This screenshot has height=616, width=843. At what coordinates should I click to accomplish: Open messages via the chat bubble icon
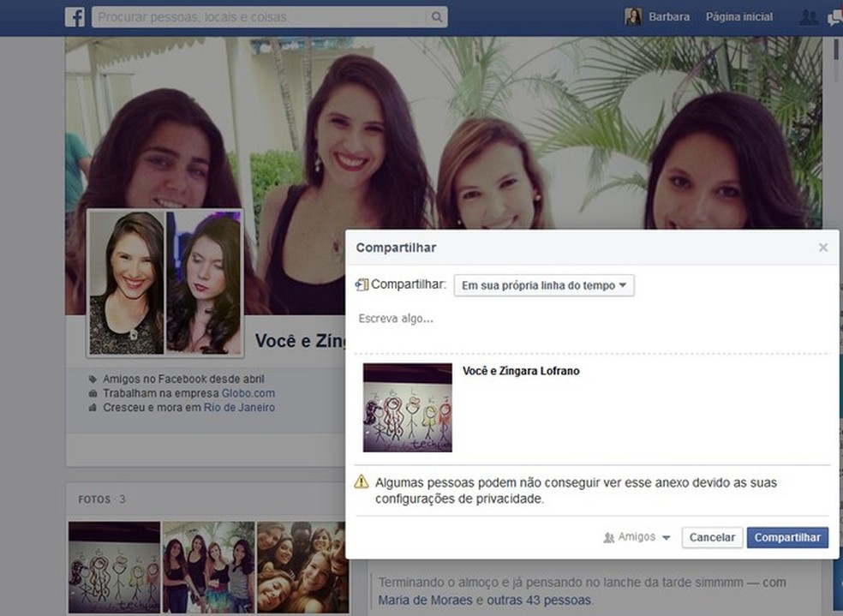[834, 16]
